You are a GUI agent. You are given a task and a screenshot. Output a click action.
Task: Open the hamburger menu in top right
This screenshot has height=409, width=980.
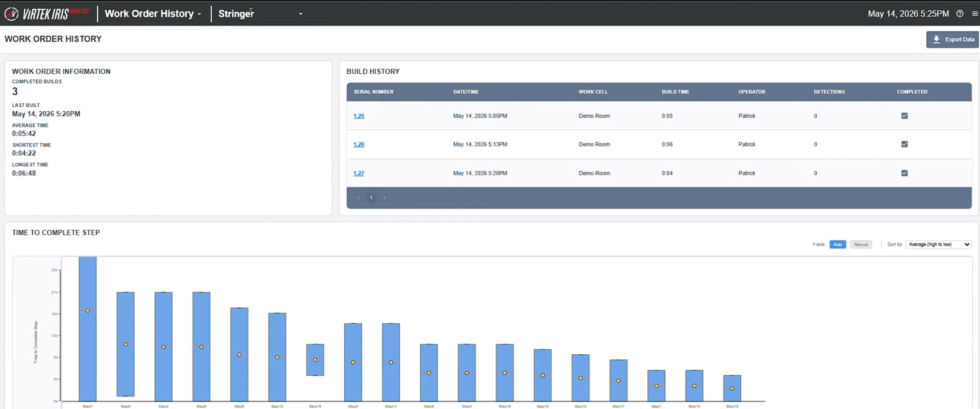[975, 14]
